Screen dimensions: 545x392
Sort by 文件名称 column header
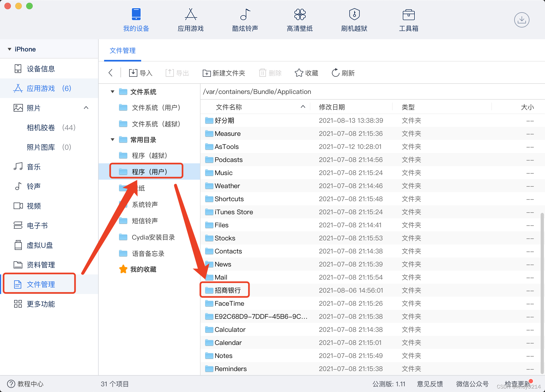point(229,107)
